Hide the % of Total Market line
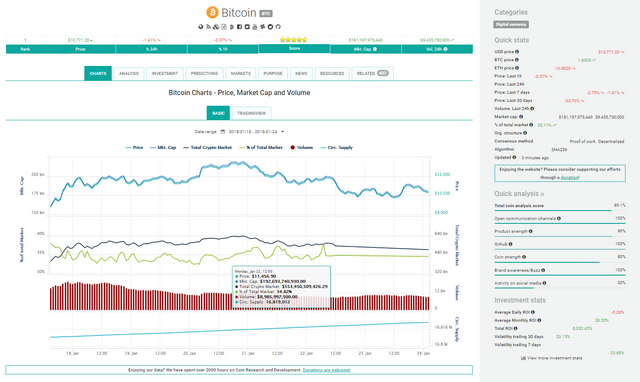This screenshot has width=640, height=382. [x=260, y=147]
